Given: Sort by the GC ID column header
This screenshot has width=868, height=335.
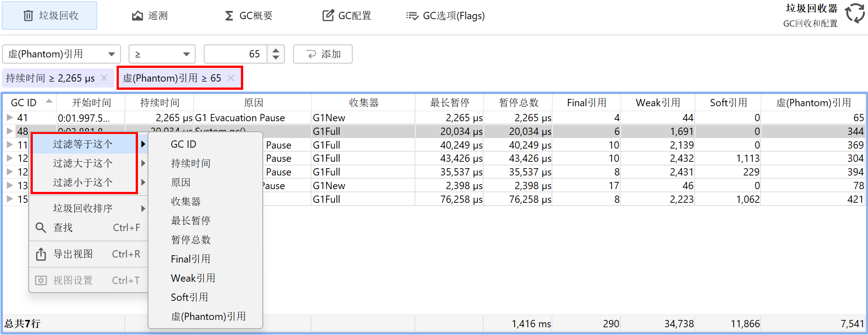Looking at the screenshot, I should pos(30,103).
